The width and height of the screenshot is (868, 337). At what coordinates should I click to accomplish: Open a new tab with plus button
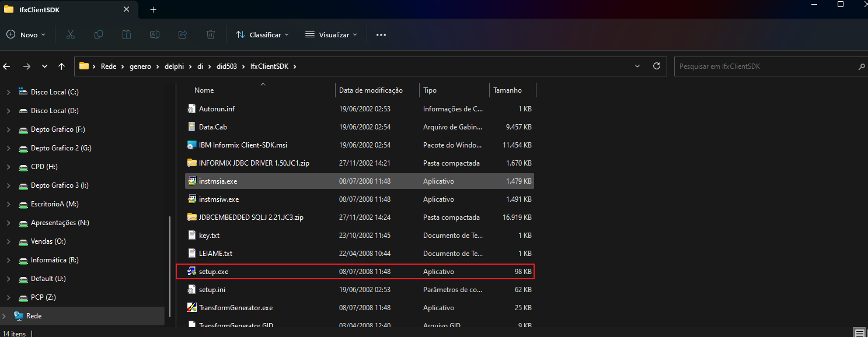(153, 10)
